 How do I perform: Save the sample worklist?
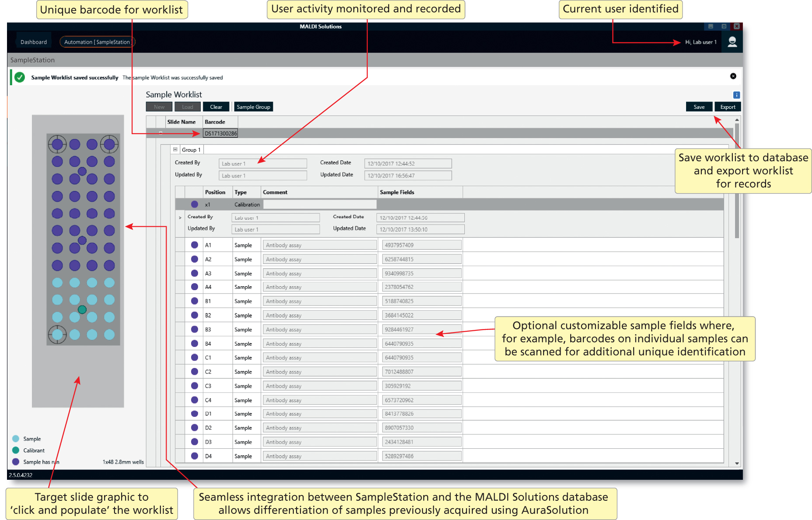[x=699, y=107]
